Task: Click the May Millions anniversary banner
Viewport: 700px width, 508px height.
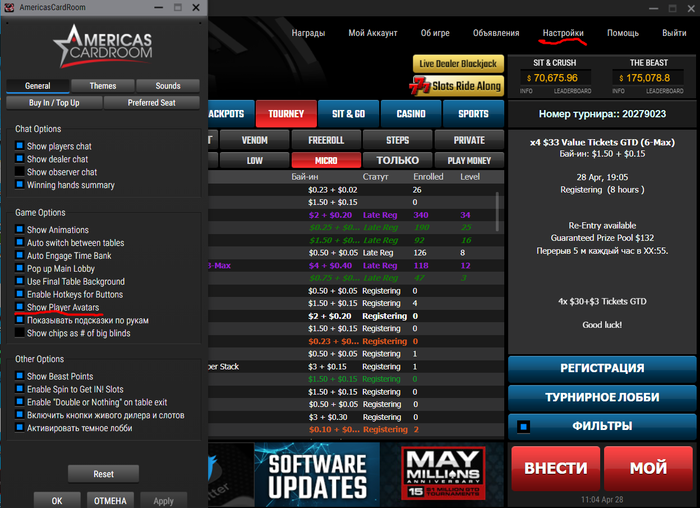Action: (443, 473)
